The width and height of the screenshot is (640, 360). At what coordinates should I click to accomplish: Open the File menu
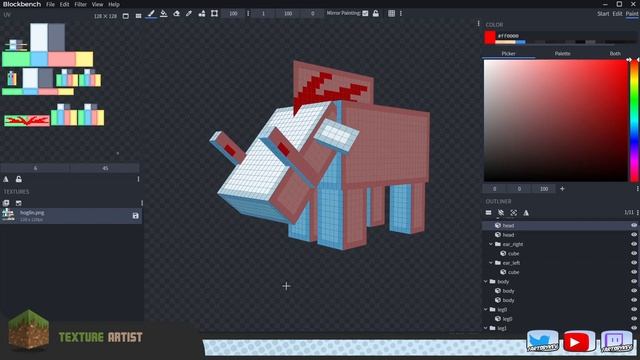[x=50, y=4]
